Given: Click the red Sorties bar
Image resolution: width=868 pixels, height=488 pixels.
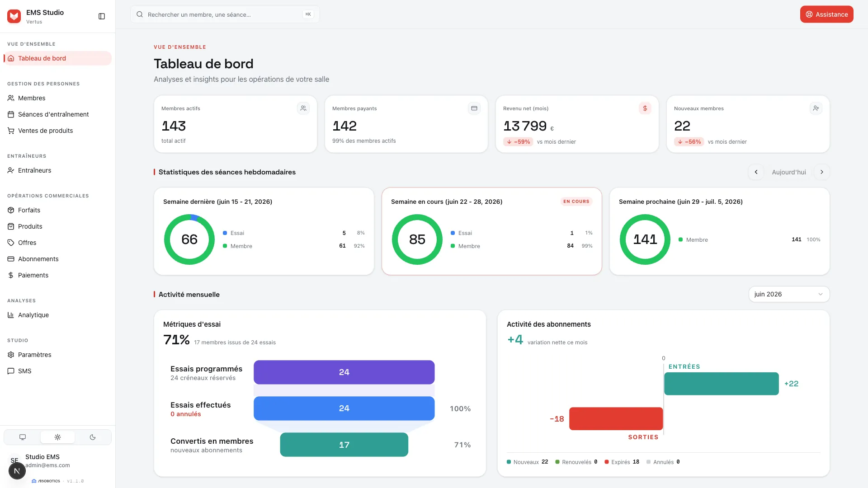Looking at the screenshot, I should pyautogui.click(x=616, y=419).
